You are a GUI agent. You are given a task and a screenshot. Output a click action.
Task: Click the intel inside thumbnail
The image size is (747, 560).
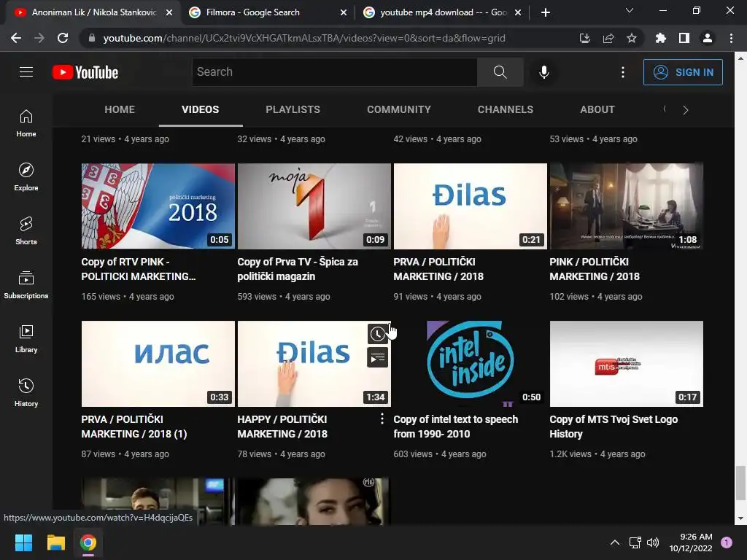click(471, 364)
